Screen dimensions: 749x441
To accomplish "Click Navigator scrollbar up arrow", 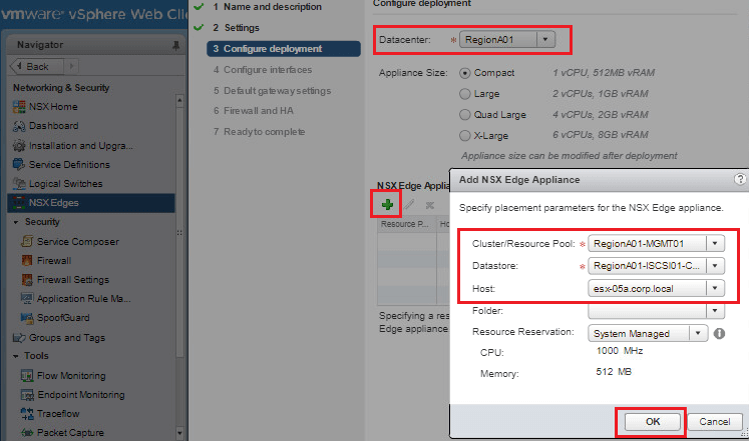I will pos(180,100).
